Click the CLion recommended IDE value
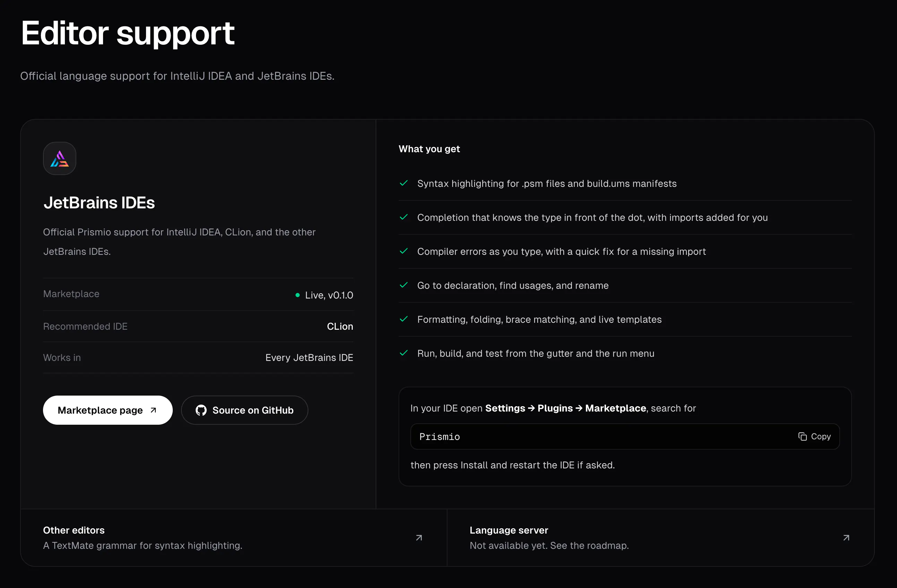The image size is (897, 588). (340, 327)
